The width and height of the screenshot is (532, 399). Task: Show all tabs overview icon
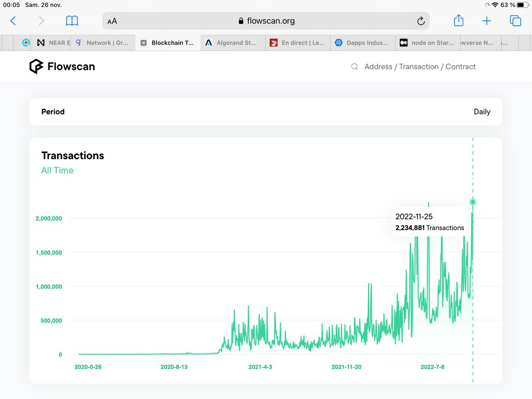click(x=515, y=20)
